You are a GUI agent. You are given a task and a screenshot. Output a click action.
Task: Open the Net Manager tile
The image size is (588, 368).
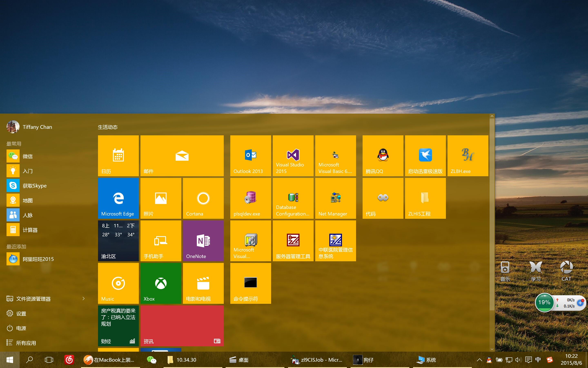click(x=336, y=198)
